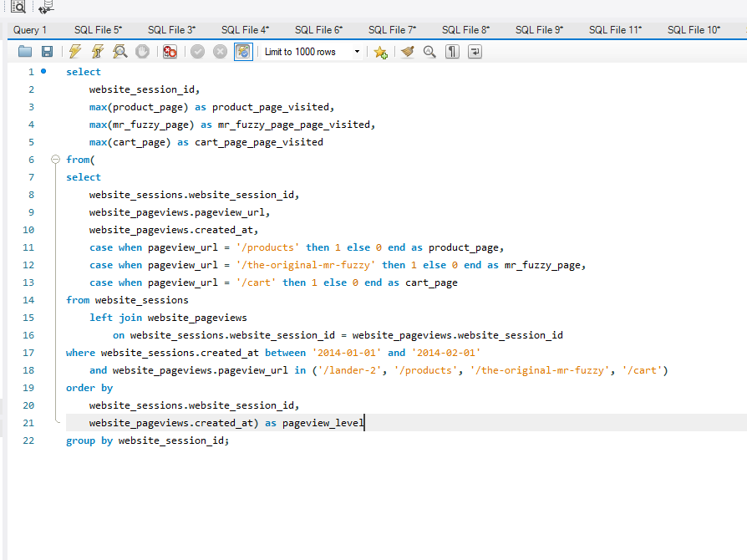Open the SQL File 8 tab

click(465, 30)
